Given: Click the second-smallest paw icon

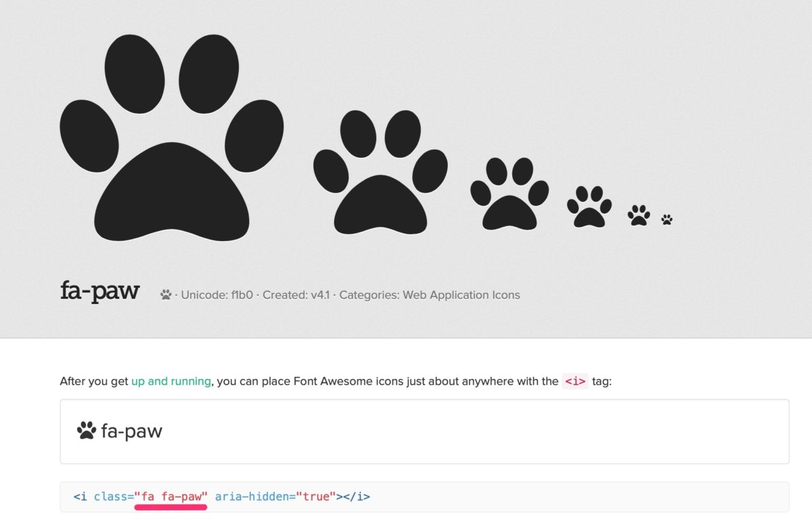Looking at the screenshot, I should [x=639, y=215].
